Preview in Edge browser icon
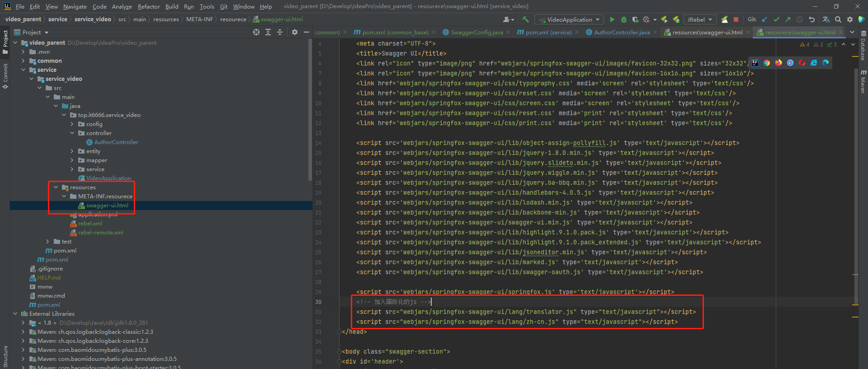 tap(826, 63)
